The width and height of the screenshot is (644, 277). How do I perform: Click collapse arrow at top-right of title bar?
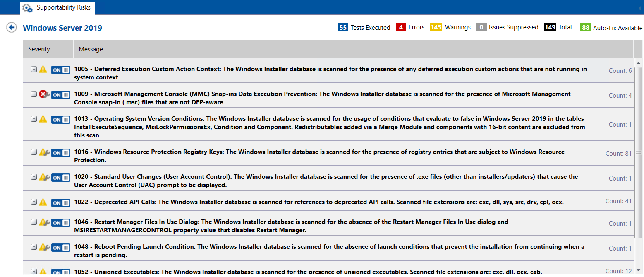click(x=640, y=8)
